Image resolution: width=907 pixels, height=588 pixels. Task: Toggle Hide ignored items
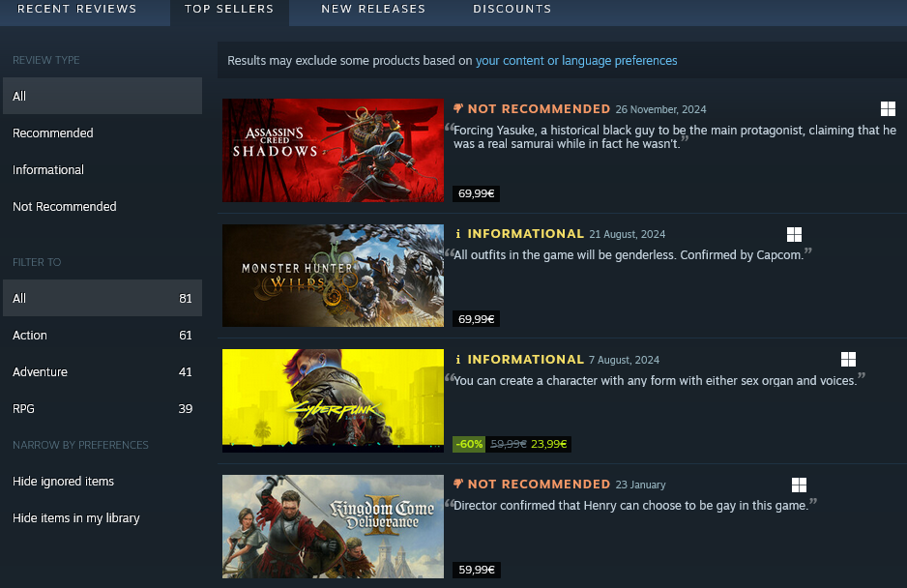pyautogui.click(x=102, y=481)
